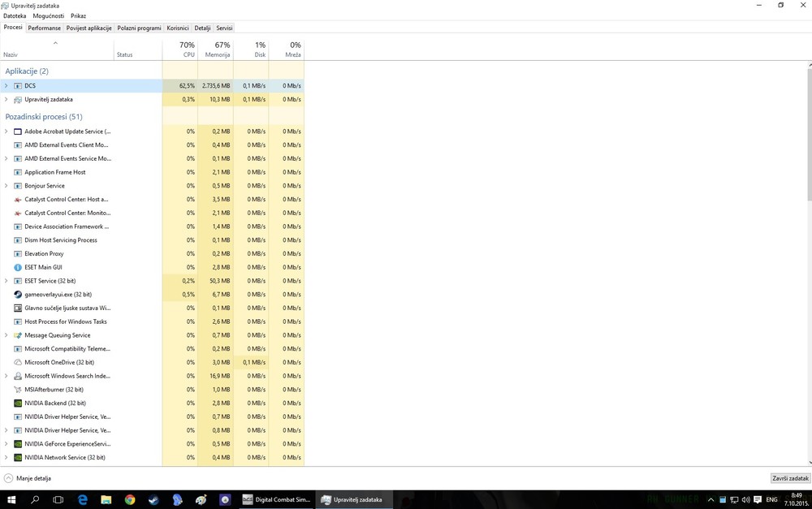812x509 pixels.
Task: Open Steam from the taskbar
Action: 153,500
